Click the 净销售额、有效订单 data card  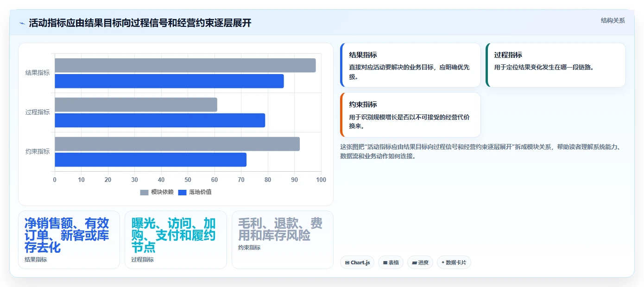[69, 240]
